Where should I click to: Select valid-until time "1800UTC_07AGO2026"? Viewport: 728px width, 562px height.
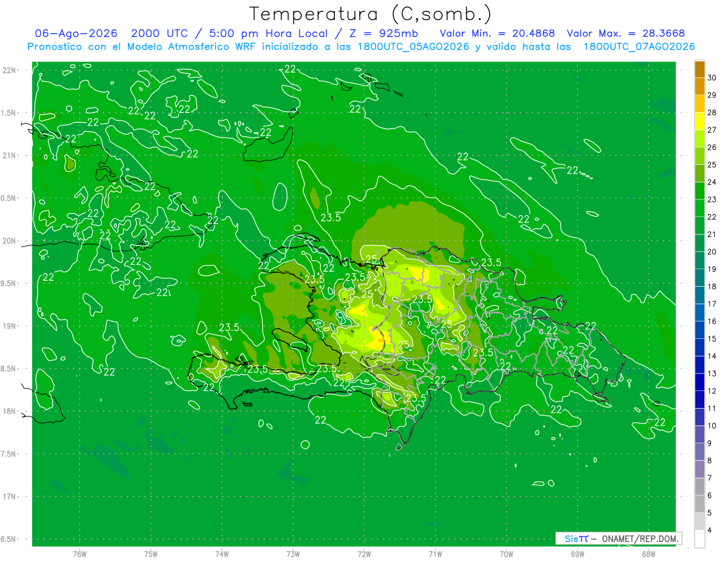pyautogui.click(x=639, y=47)
